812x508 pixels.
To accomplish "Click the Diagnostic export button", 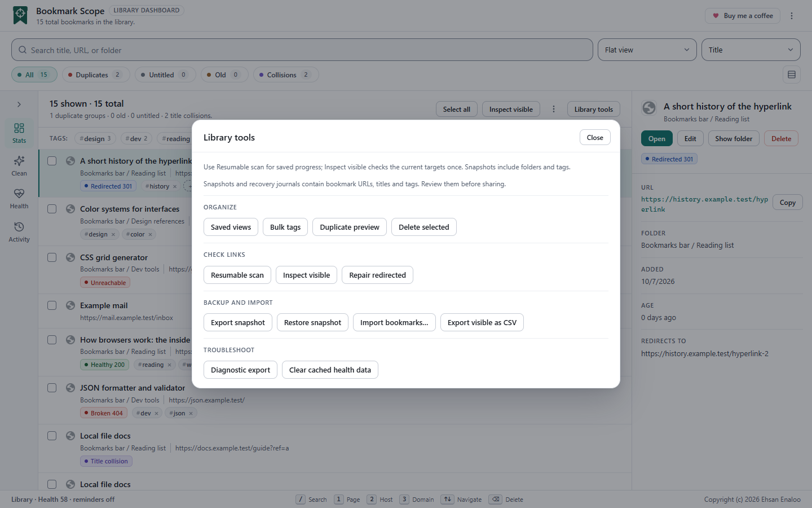I will (240, 370).
